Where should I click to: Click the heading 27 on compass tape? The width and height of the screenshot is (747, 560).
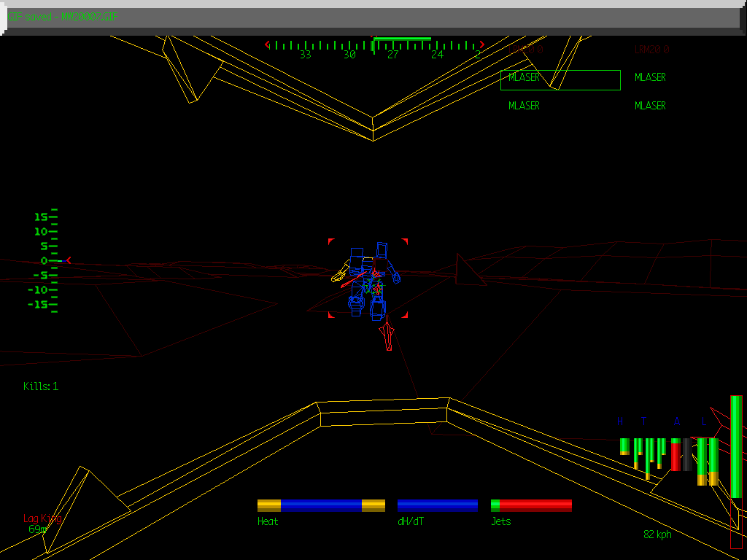(x=392, y=52)
